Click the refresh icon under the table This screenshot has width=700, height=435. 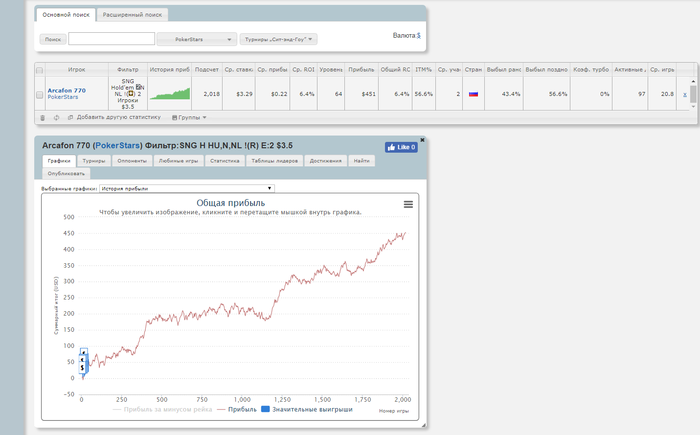[x=56, y=118]
